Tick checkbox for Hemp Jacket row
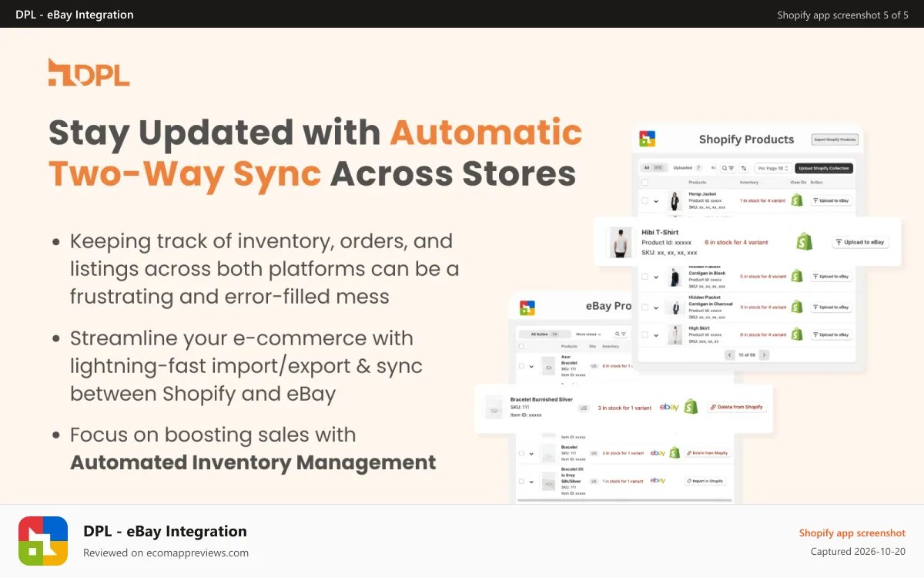The image size is (924, 578). pyautogui.click(x=644, y=200)
